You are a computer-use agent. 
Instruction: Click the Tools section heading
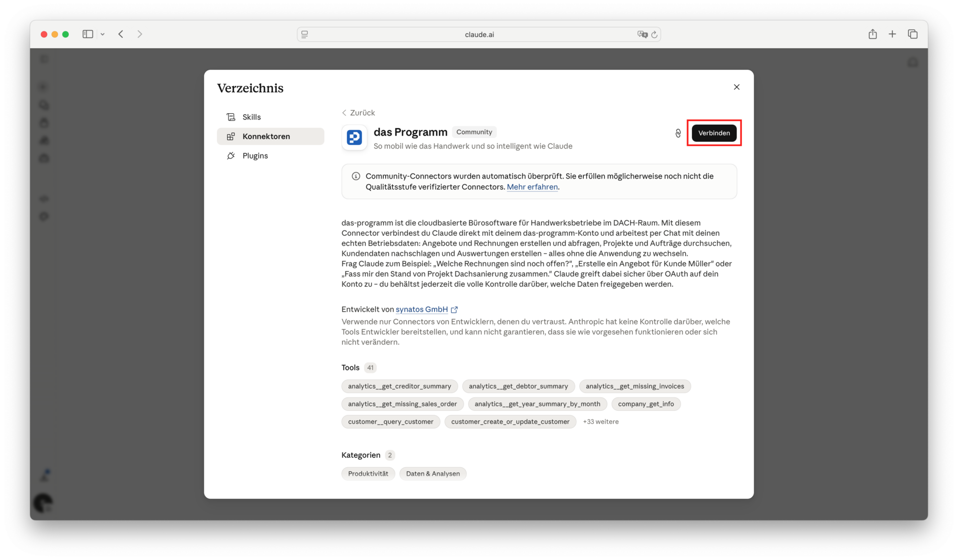(350, 368)
